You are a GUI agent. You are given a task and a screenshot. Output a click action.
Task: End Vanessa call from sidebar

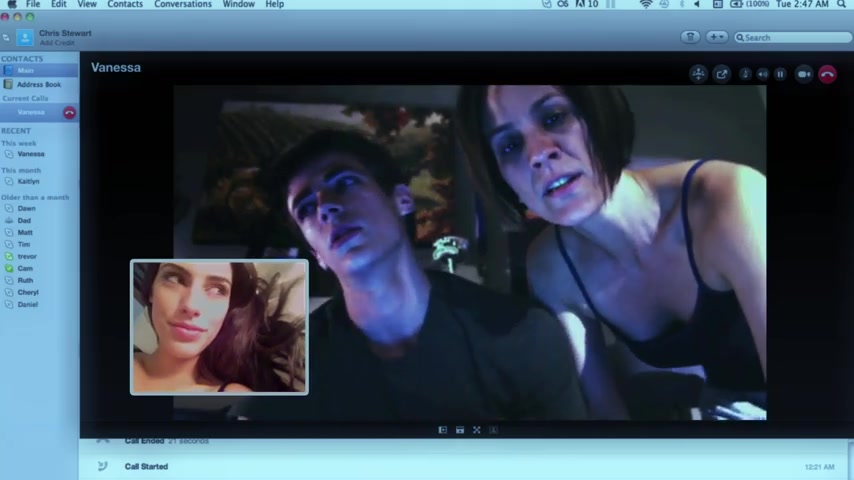coord(69,113)
